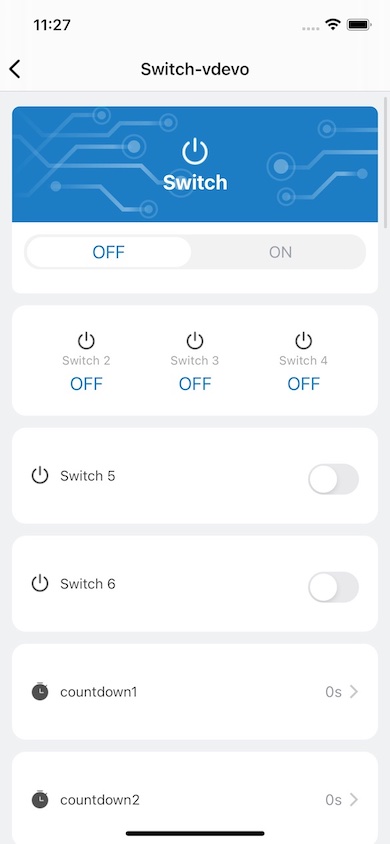
Task: Tap the countdown1 stopwatch icon
Action: click(x=40, y=691)
